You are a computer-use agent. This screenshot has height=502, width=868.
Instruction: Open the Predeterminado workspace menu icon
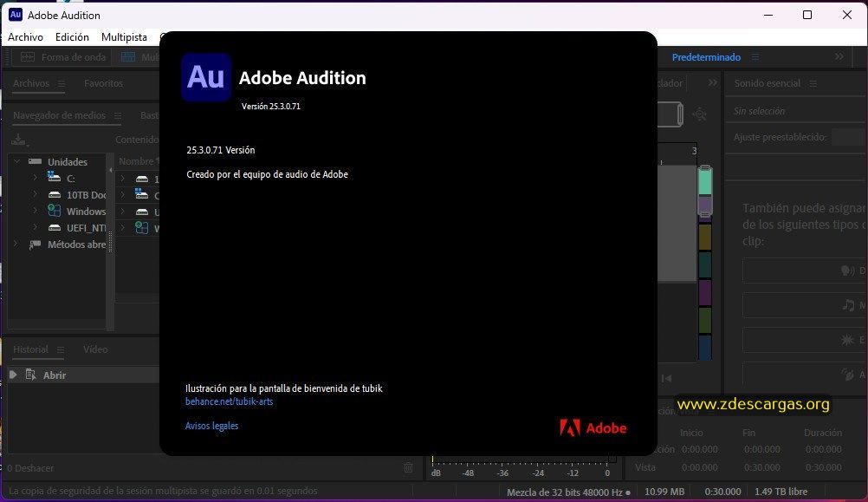(x=755, y=57)
